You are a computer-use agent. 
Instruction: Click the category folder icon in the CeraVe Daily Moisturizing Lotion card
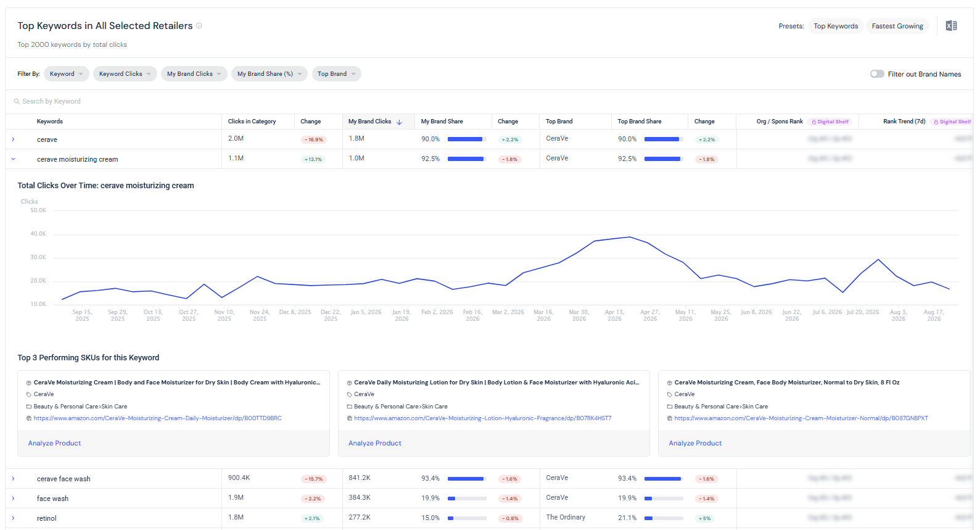tap(349, 407)
